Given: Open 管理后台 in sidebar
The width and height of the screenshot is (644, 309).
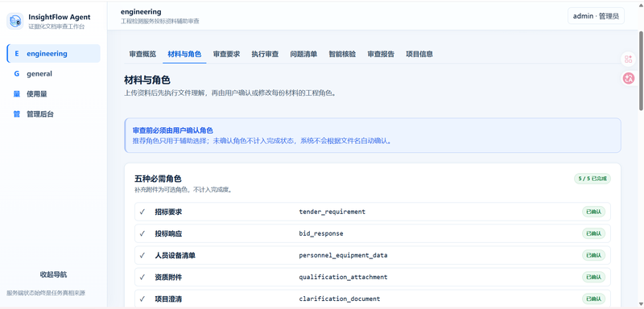Looking at the screenshot, I should (53, 114).
